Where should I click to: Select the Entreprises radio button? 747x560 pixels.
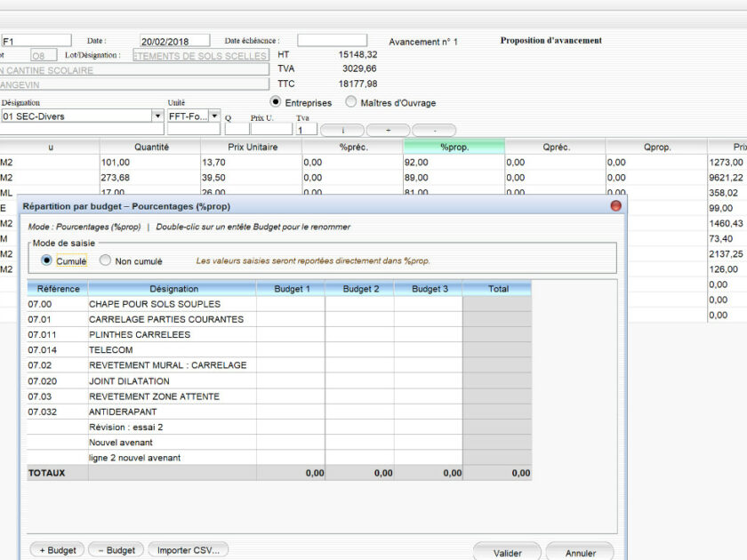276,102
